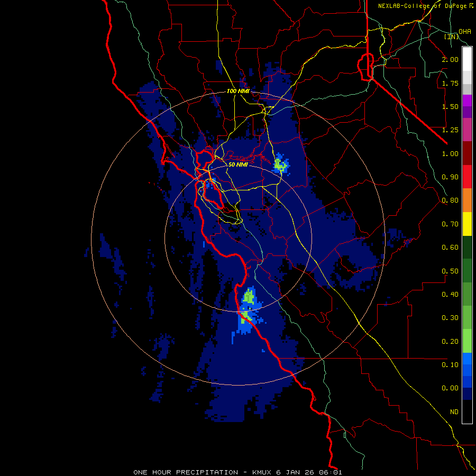The height and width of the screenshot is (476, 476).
Task: Click the 0.60 legend value
Action: pos(450,248)
